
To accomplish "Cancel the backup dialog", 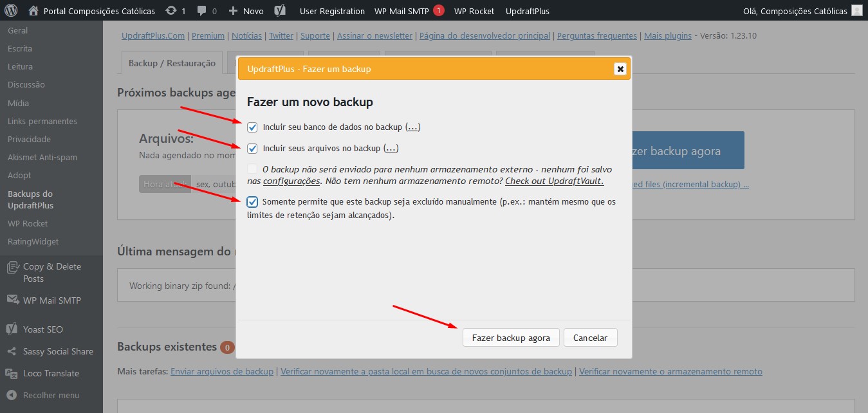I will tap(590, 338).
